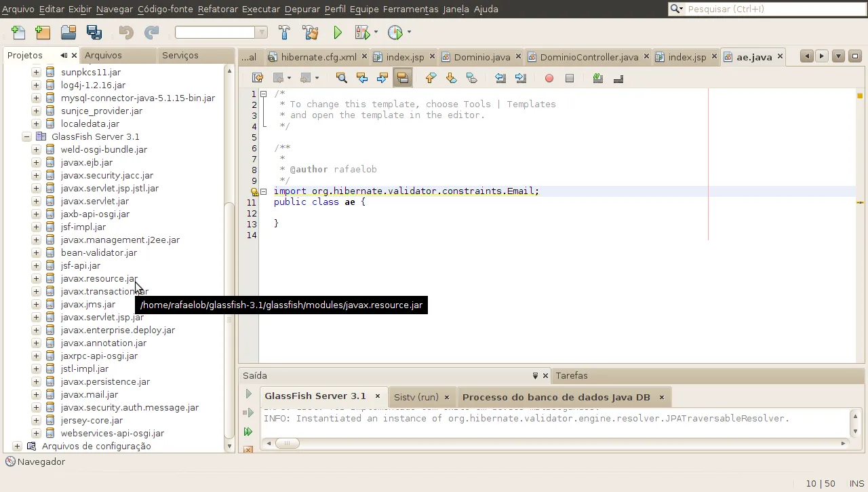Close the hibernate.cfg.xml editor tab
Screen dimensions: 868x492
[x=364, y=57]
